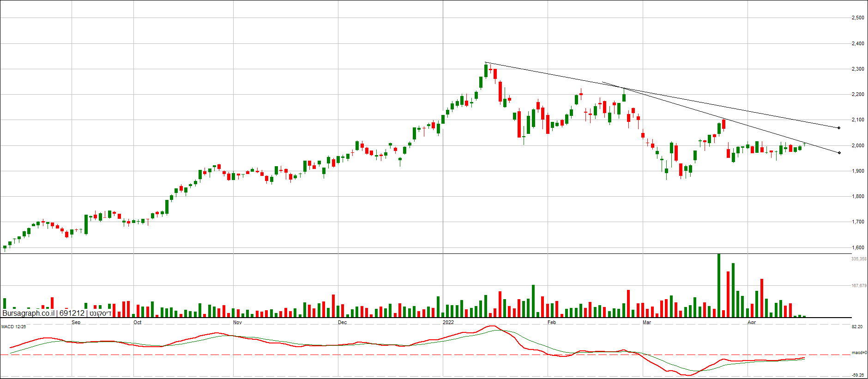Select the Apr month label
Screen dimensions: 868x379
pyautogui.click(x=752, y=322)
